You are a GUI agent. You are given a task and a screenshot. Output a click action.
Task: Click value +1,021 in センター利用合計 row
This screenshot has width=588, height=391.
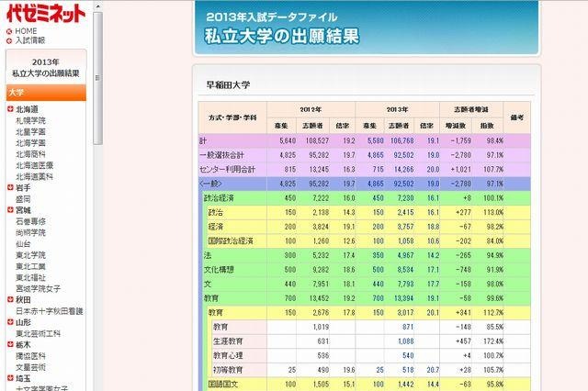tap(461, 169)
